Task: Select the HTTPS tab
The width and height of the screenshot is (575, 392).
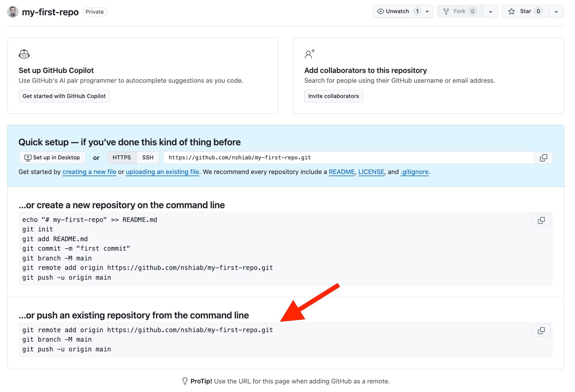Action: 121,158
